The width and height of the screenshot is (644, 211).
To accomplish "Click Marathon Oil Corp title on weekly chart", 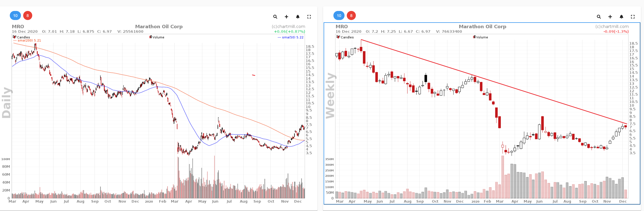I will coord(483,27).
